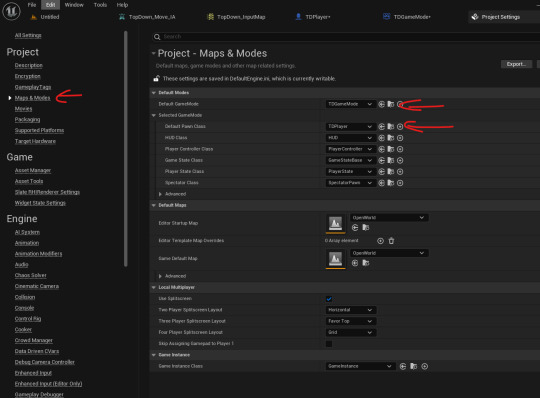Click the settings search field

coord(346,37)
